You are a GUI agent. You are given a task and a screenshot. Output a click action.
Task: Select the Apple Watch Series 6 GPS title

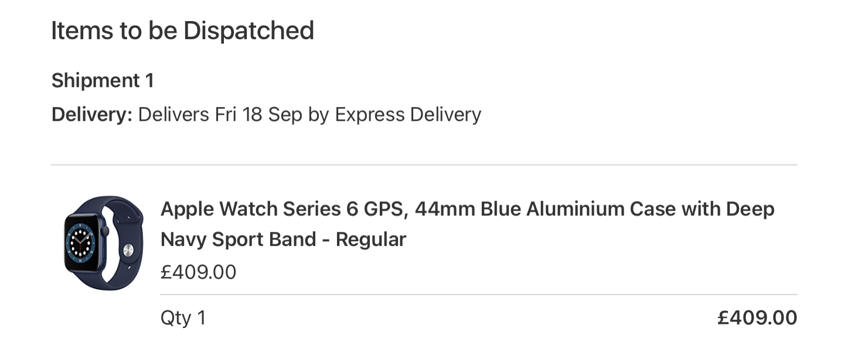pos(284,209)
